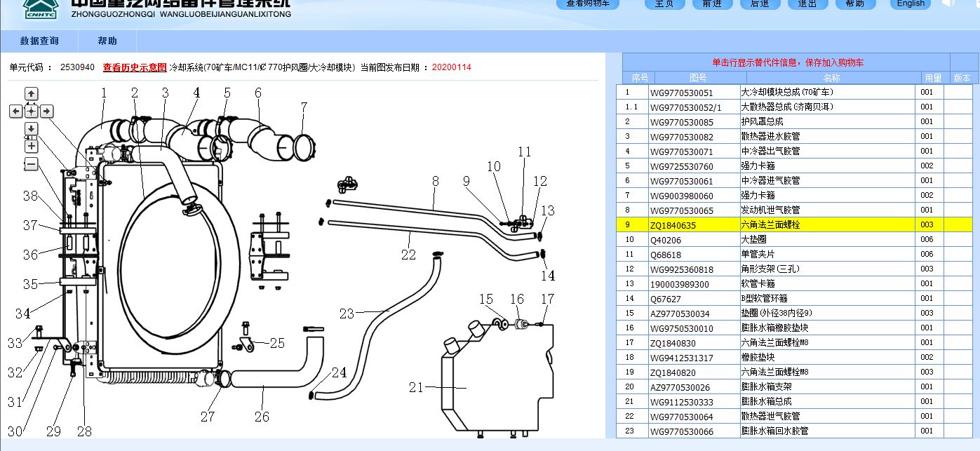Click callout number 26 in the diagram
Viewport: 980px width, 451px height.
pyautogui.click(x=262, y=417)
